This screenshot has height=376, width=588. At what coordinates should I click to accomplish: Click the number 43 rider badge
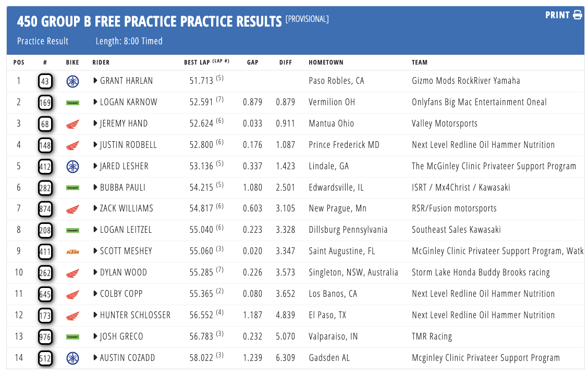point(45,81)
